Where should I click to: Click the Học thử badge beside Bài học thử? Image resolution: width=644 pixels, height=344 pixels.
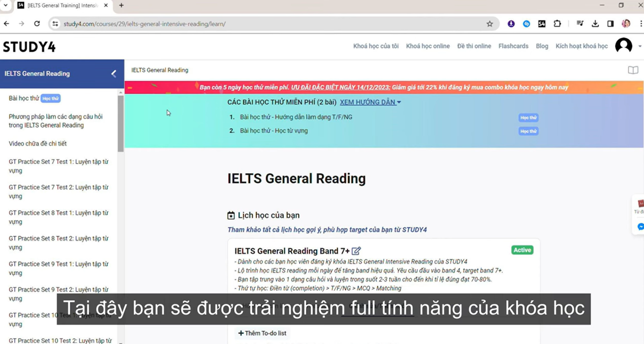tap(50, 98)
